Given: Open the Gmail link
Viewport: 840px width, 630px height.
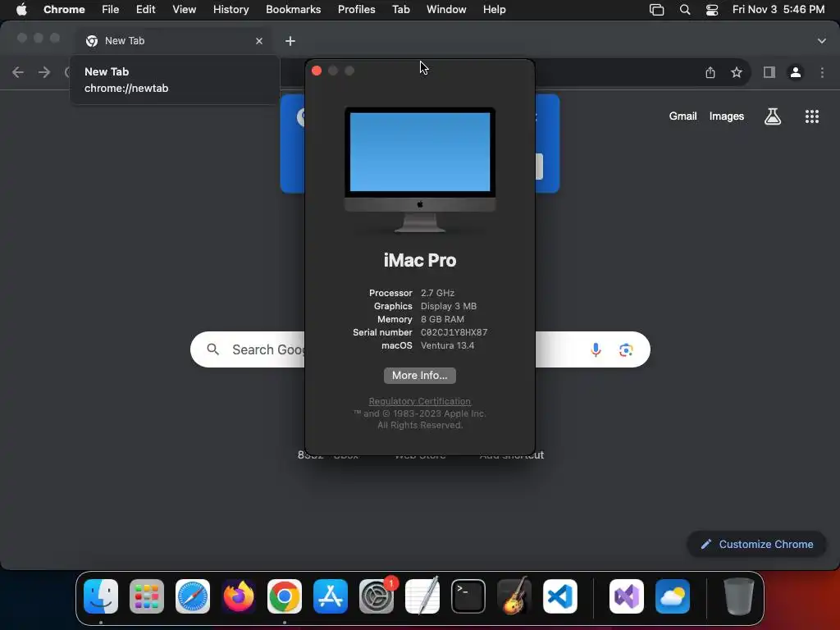Looking at the screenshot, I should point(683,116).
